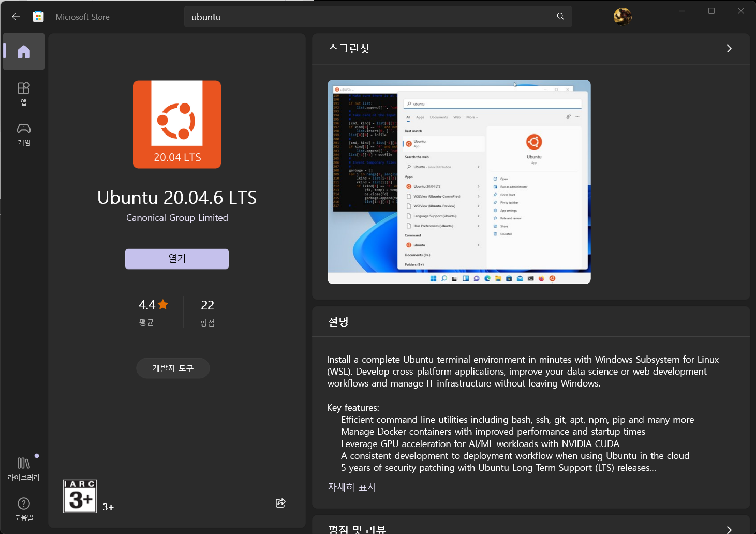
Task: Go back using the back arrow
Action: click(16, 17)
